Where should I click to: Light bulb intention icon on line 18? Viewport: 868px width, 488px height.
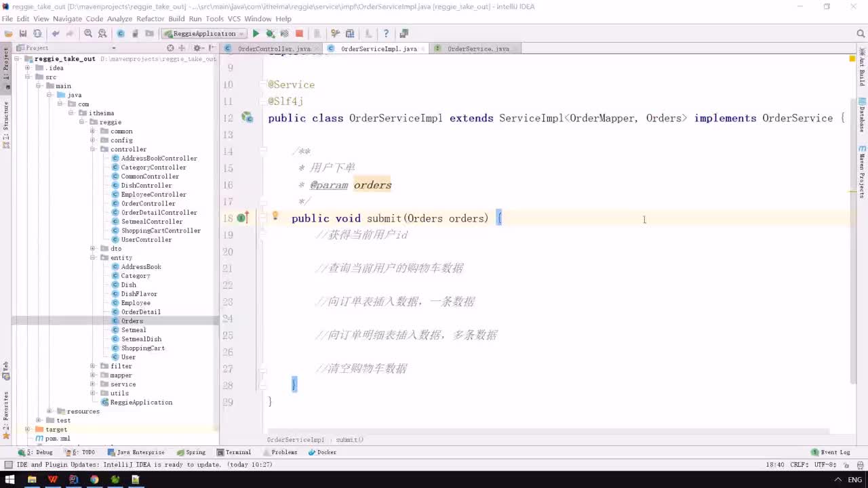tap(275, 216)
